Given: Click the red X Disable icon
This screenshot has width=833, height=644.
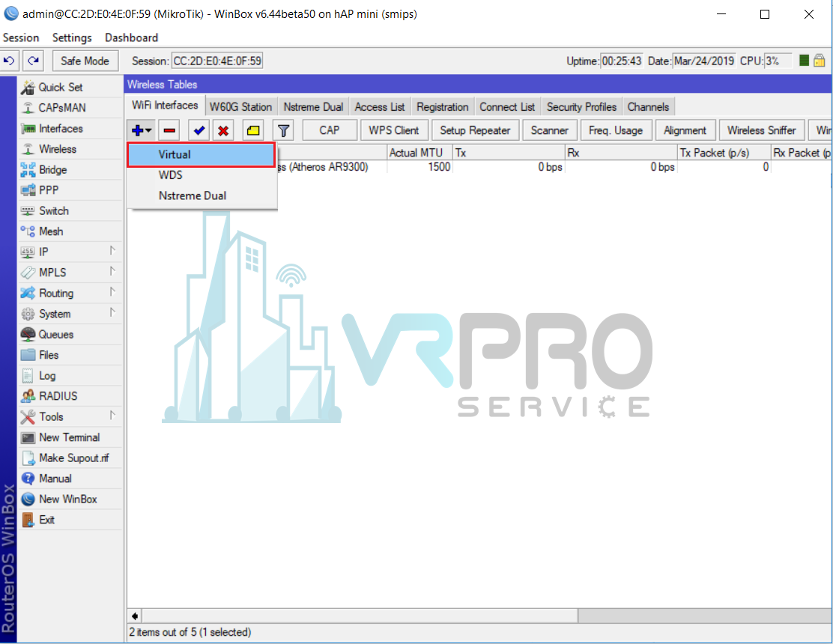Looking at the screenshot, I should (x=224, y=130).
